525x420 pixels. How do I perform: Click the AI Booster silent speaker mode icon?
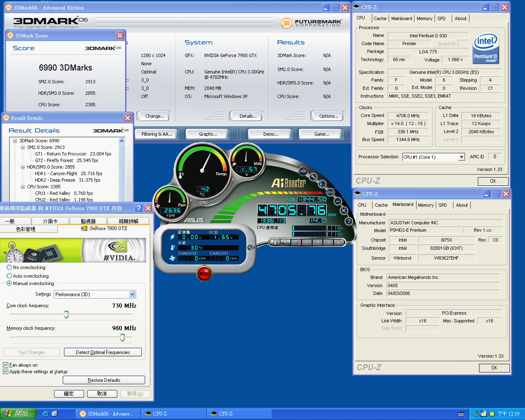point(296,242)
